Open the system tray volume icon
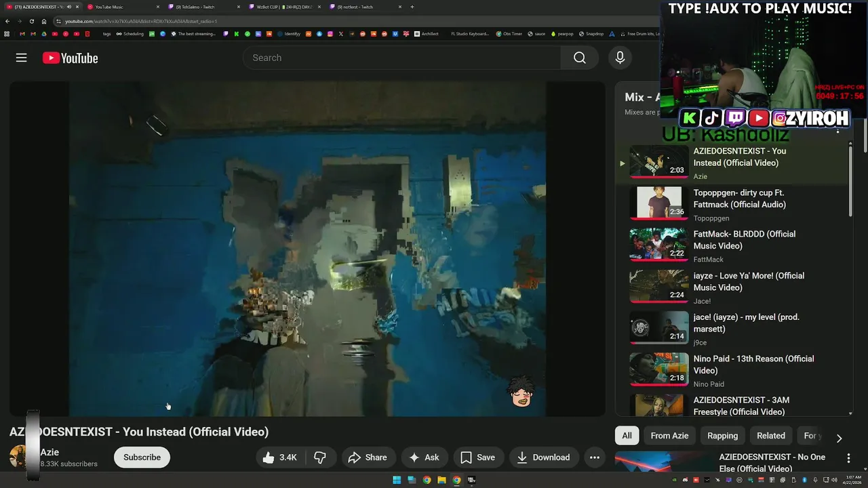This screenshot has height=488, width=868. [835, 480]
